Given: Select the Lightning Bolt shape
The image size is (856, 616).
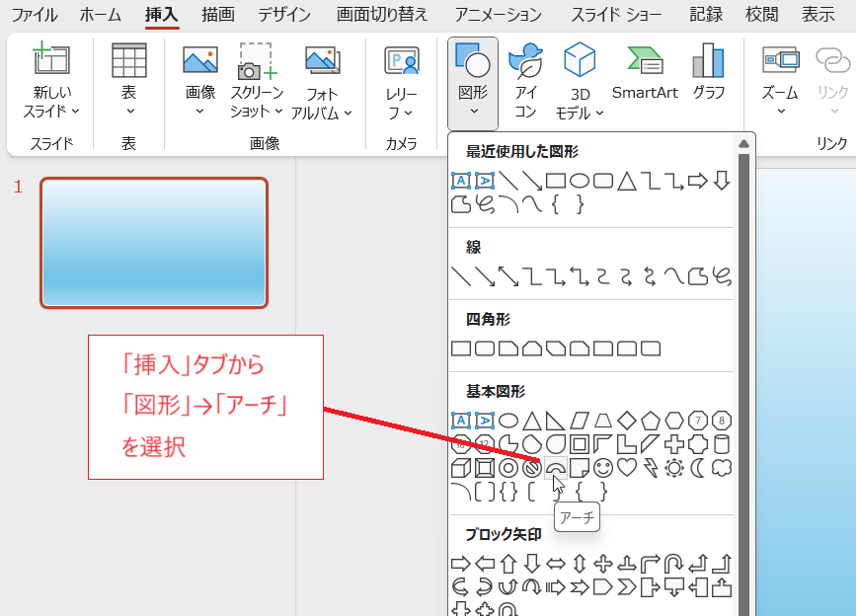Looking at the screenshot, I should [651, 468].
